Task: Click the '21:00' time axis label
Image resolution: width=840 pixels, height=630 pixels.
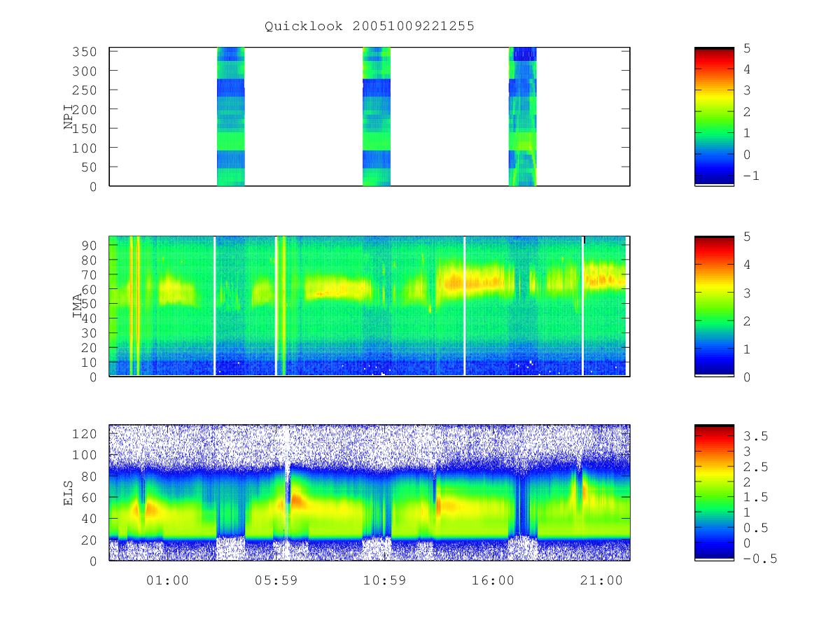Action: coord(601,580)
